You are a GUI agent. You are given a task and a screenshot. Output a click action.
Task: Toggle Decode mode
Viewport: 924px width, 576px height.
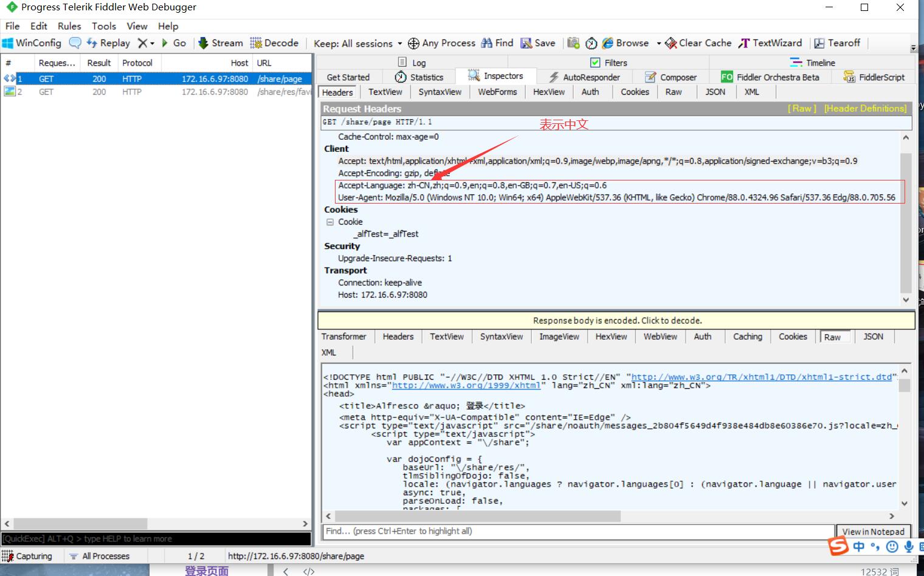[274, 43]
